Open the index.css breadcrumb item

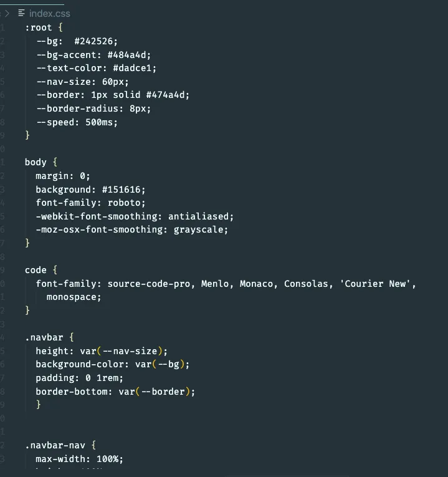(50, 13)
